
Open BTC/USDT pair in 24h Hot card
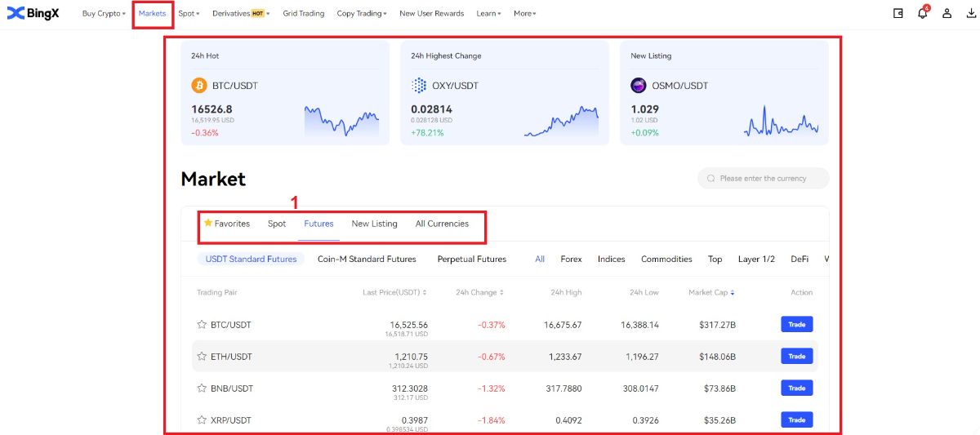tap(235, 86)
